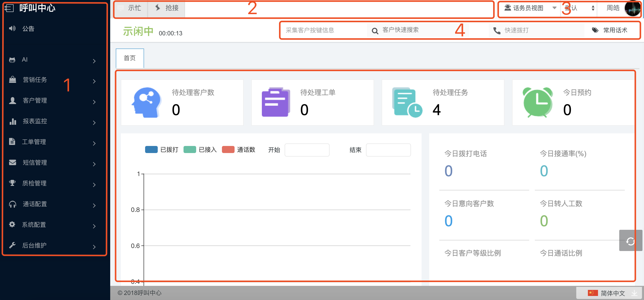Click the red 通话数 legend swatch
The width and height of the screenshot is (644, 300).
(x=228, y=149)
